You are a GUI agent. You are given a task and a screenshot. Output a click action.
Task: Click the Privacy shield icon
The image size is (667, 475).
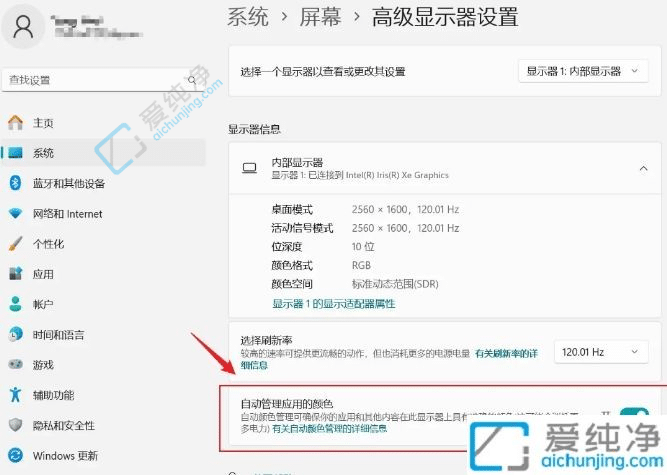click(x=15, y=425)
